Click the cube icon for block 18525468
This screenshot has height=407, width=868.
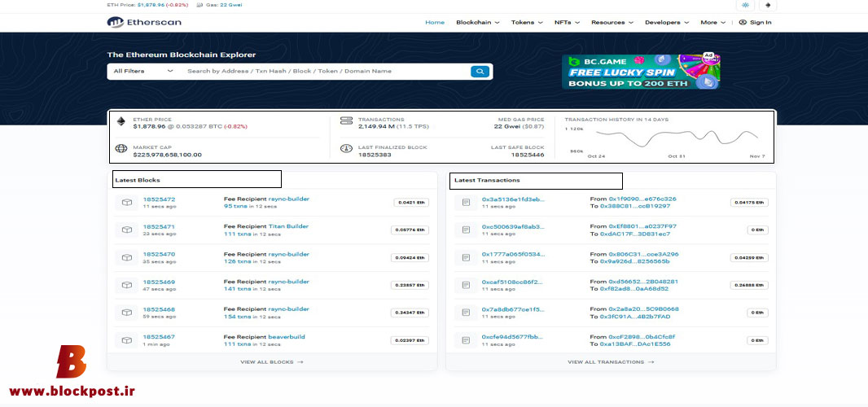click(x=127, y=313)
